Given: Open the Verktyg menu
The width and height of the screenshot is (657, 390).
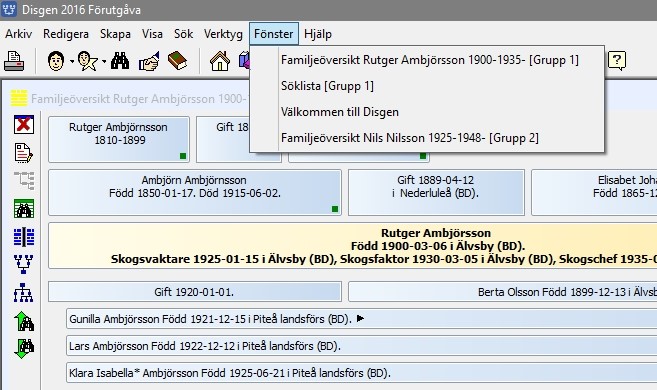Looking at the screenshot, I should 223,34.
